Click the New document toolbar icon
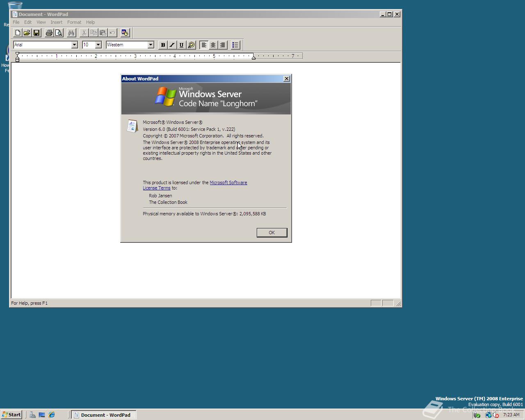 [18, 33]
